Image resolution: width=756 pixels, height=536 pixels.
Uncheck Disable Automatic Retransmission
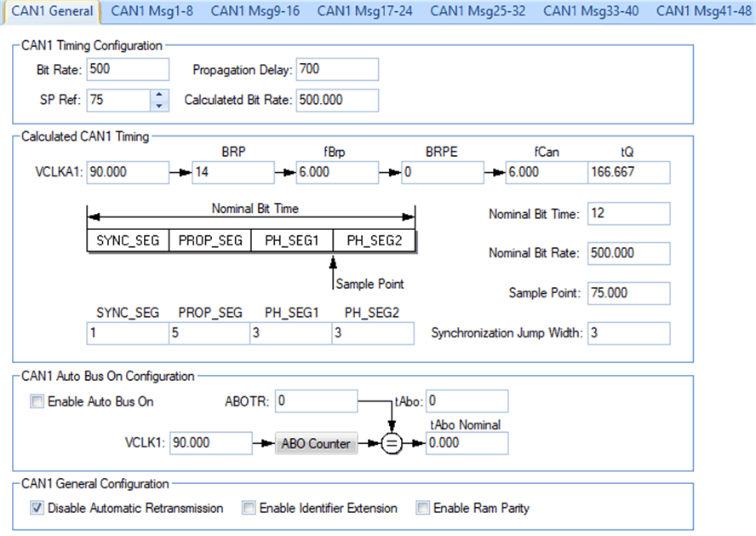(37, 509)
